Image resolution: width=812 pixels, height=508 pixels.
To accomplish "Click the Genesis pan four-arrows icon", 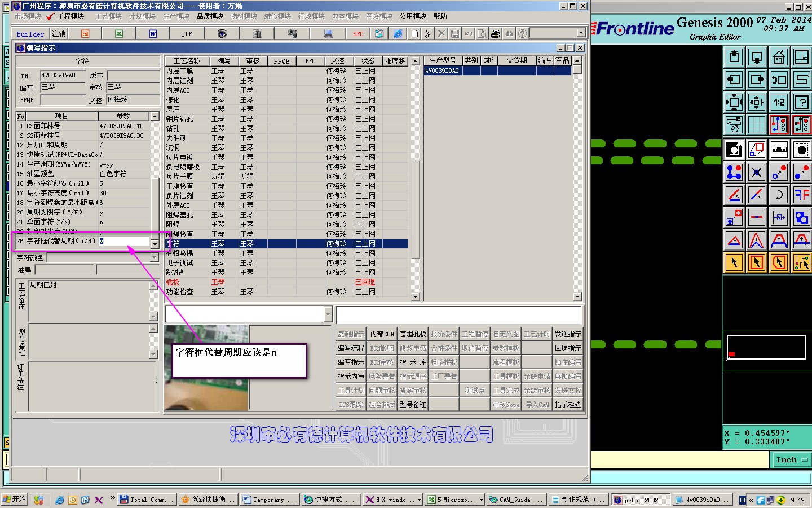I will coord(757,102).
